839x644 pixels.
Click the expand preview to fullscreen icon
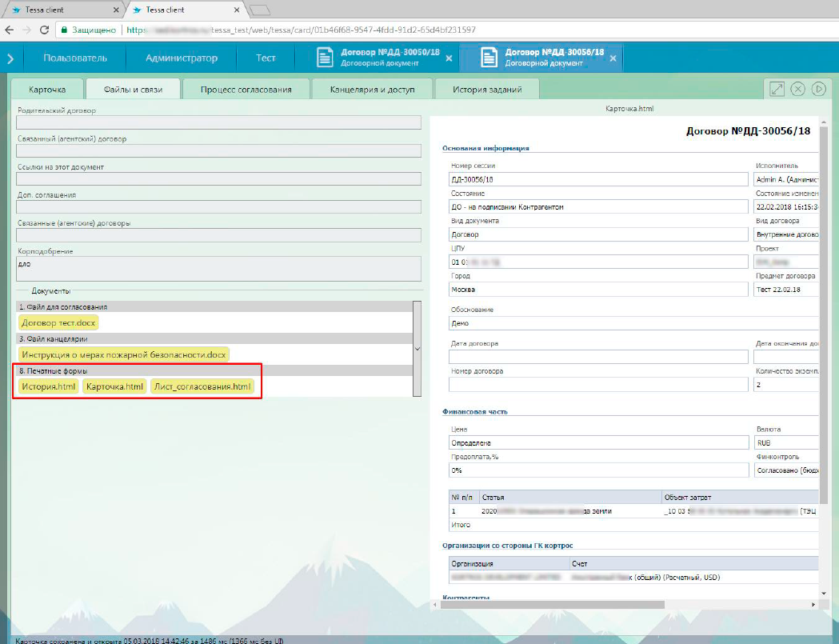click(776, 89)
